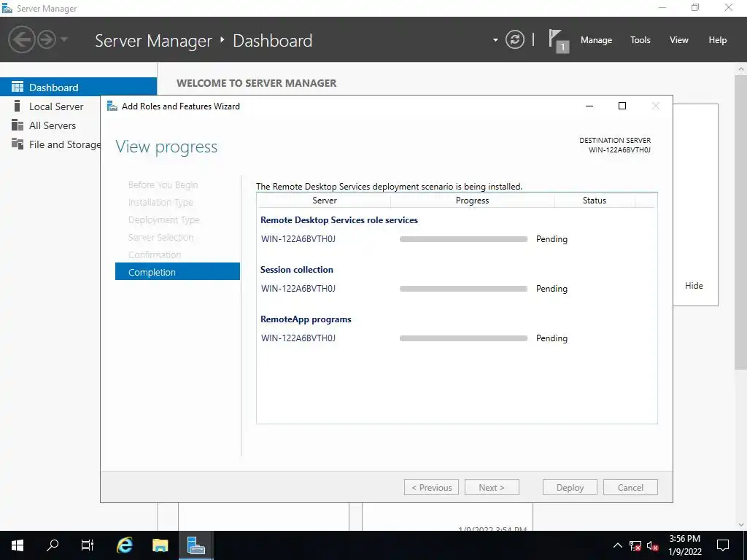Click the muted volume tray icon
The image size is (747, 560).
(653, 545)
